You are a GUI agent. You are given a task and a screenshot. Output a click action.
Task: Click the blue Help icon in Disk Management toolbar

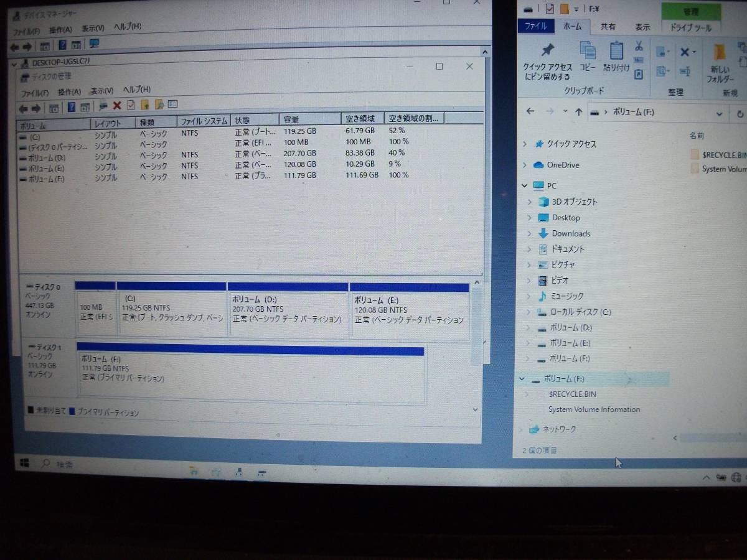click(71, 107)
